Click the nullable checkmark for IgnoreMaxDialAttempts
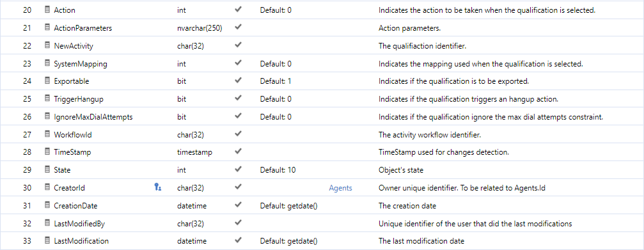644x250 pixels. coord(238,116)
